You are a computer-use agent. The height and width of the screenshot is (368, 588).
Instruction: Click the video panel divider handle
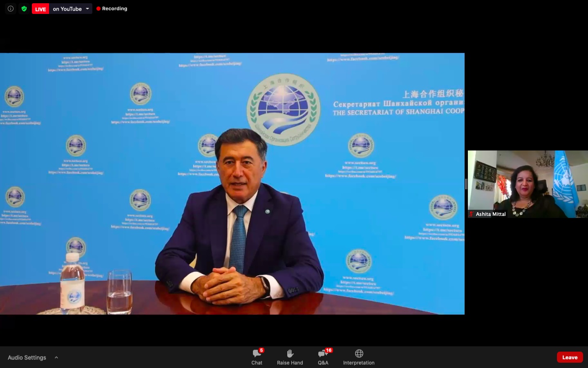(x=466, y=184)
